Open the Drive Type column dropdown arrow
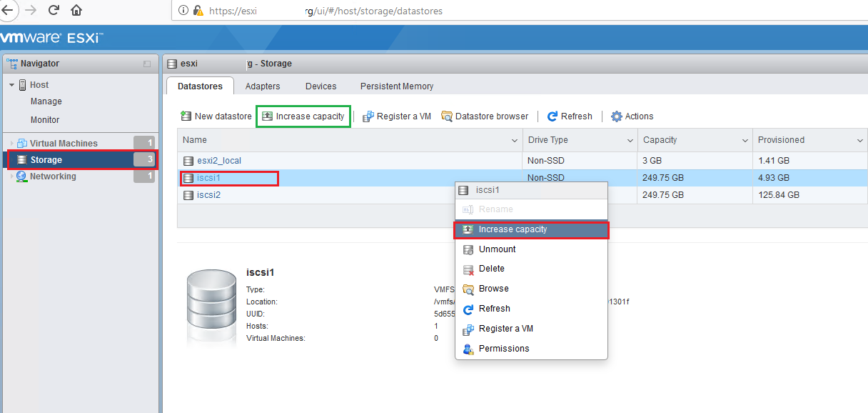The image size is (868, 413). click(x=630, y=141)
